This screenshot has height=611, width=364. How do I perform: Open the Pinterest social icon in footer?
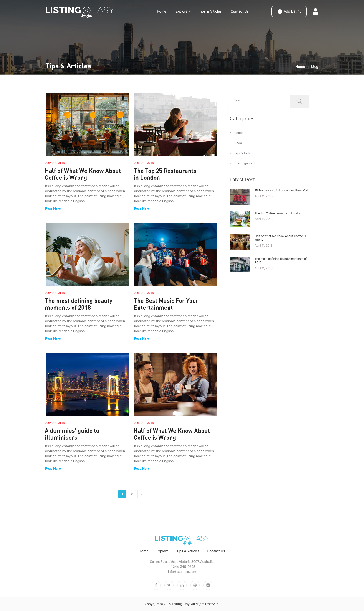(195, 585)
